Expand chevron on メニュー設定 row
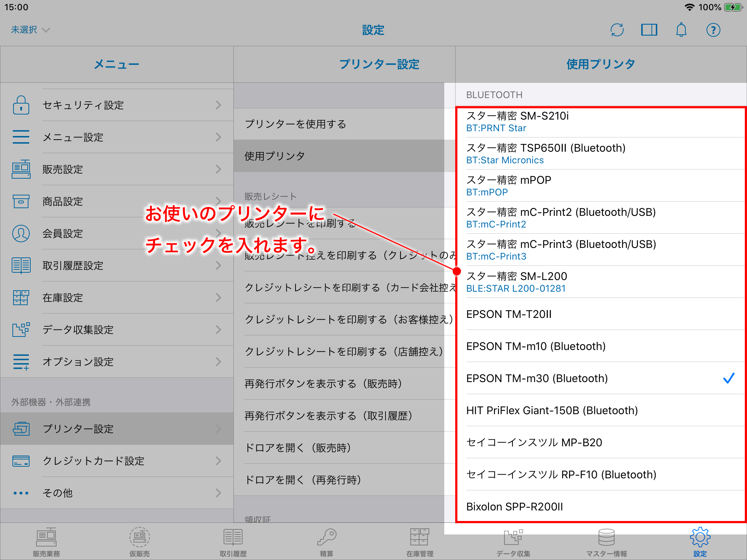Image resolution: width=747 pixels, height=560 pixels. [218, 137]
